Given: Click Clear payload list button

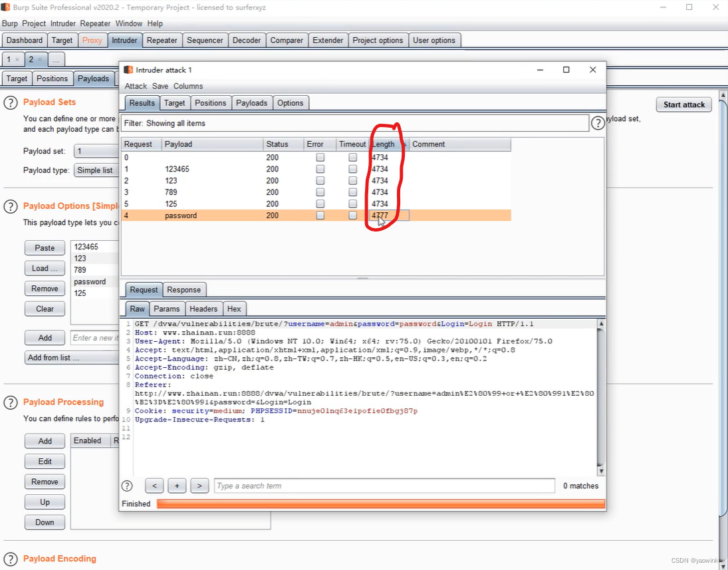Looking at the screenshot, I should tap(45, 309).
